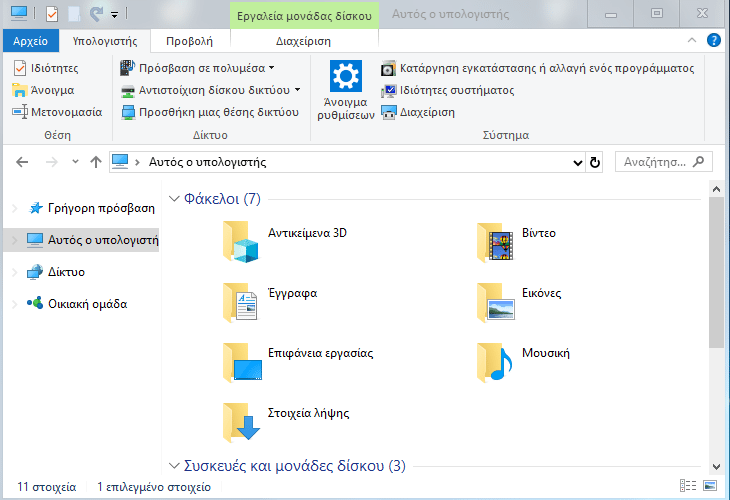Open the Στοιχεία λήψης downloads folder

pos(241,421)
